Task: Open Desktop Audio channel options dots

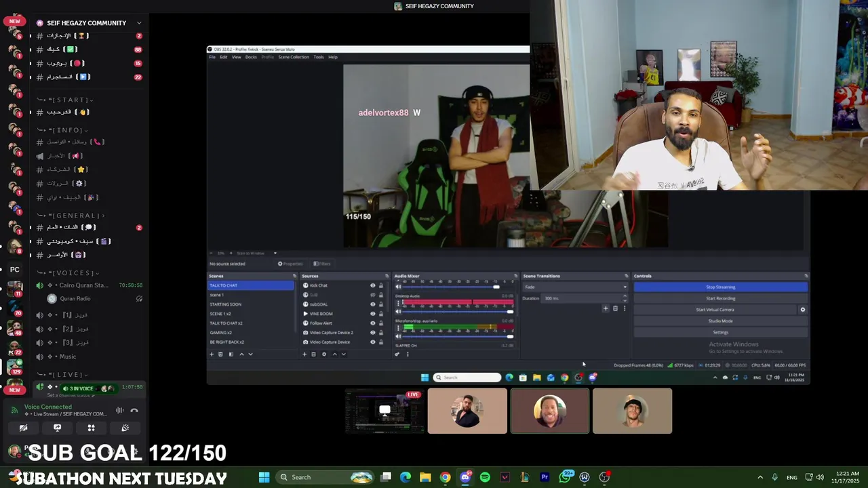Action: click(398, 304)
